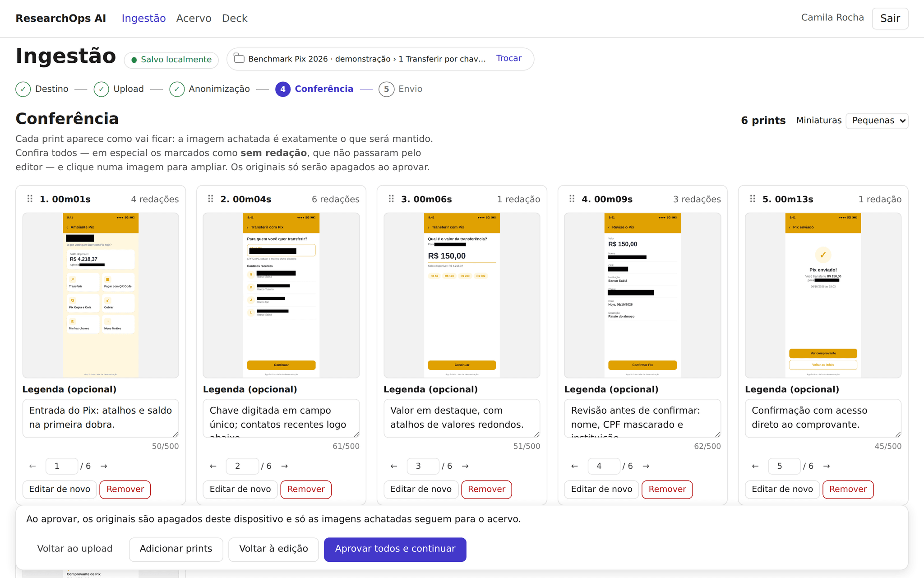
Task: Grab the drag handle of print 3. 00m06s
Action: tap(391, 199)
